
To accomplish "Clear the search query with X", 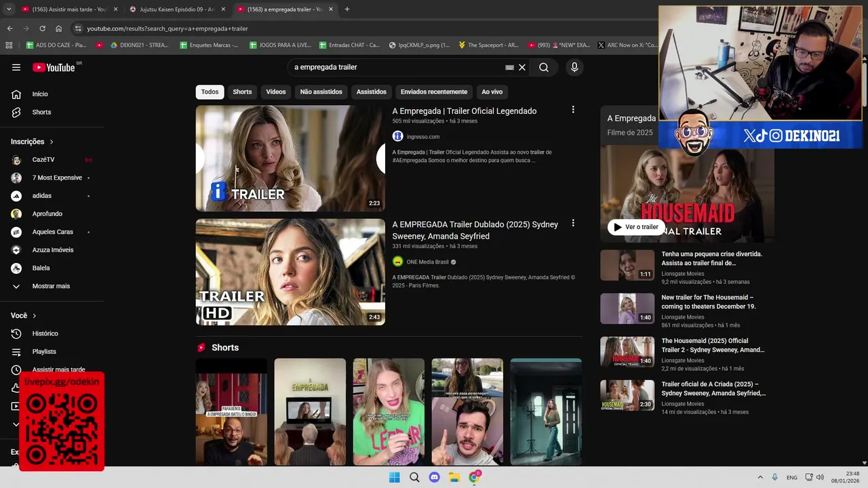I will 522,67.
